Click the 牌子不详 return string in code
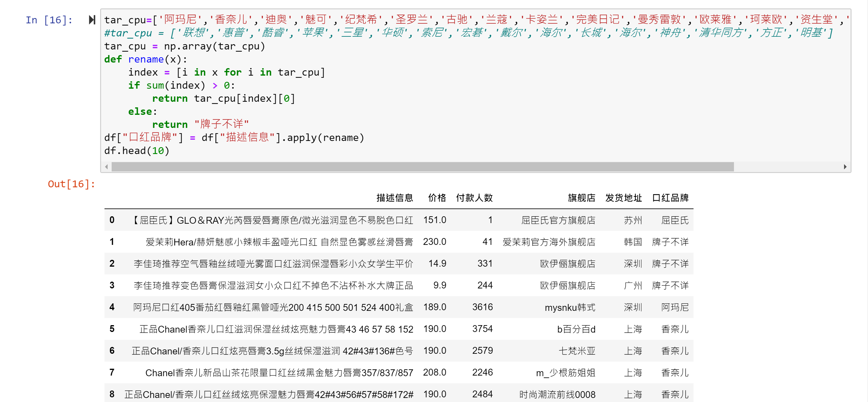 (x=221, y=124)
